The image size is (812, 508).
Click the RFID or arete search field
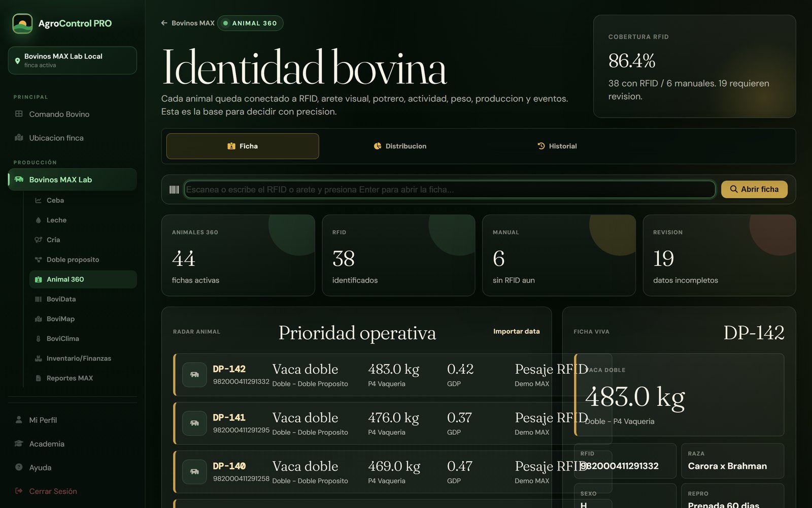click(x=450, y=189)
